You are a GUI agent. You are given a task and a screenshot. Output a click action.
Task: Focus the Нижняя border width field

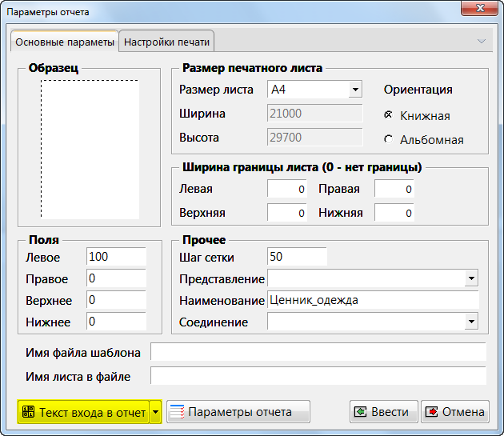point(394,213)
